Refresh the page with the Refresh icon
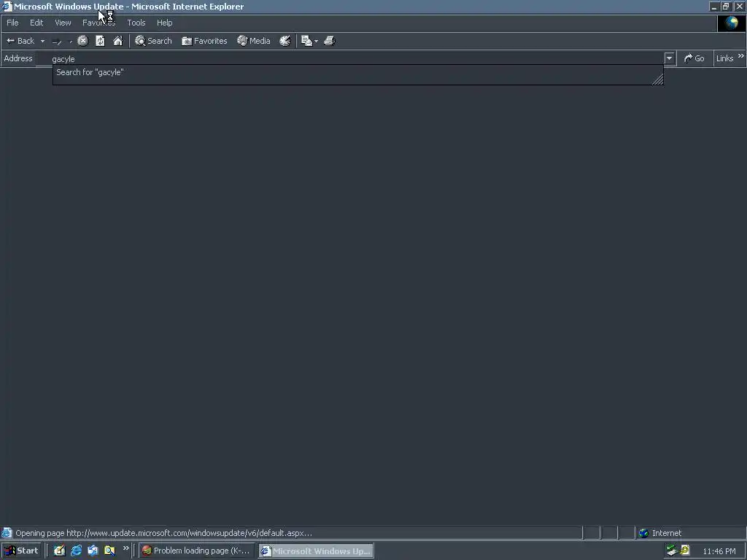Viewport: 747px width, 560px height. 100,41
